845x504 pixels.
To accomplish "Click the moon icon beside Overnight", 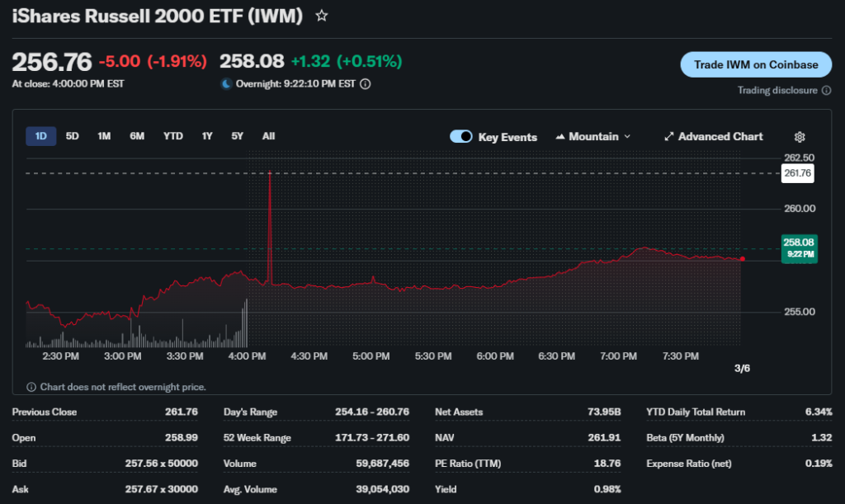I will 227,83.
